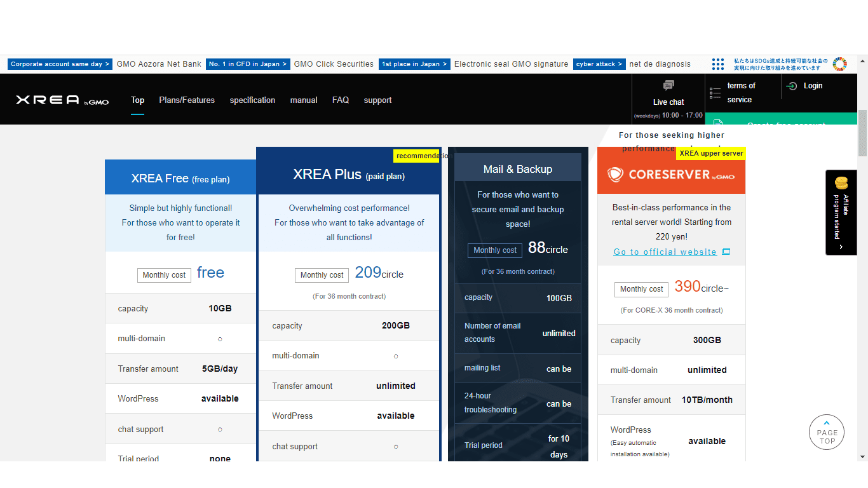Image resolution: width=868 pixels, height=488 pixels.
Task: Click the 200GB capacity value
Action: (x=396, y=325)
